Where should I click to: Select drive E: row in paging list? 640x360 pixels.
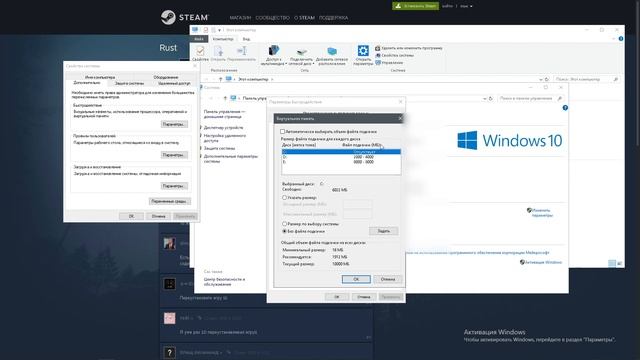coord(341,162)
